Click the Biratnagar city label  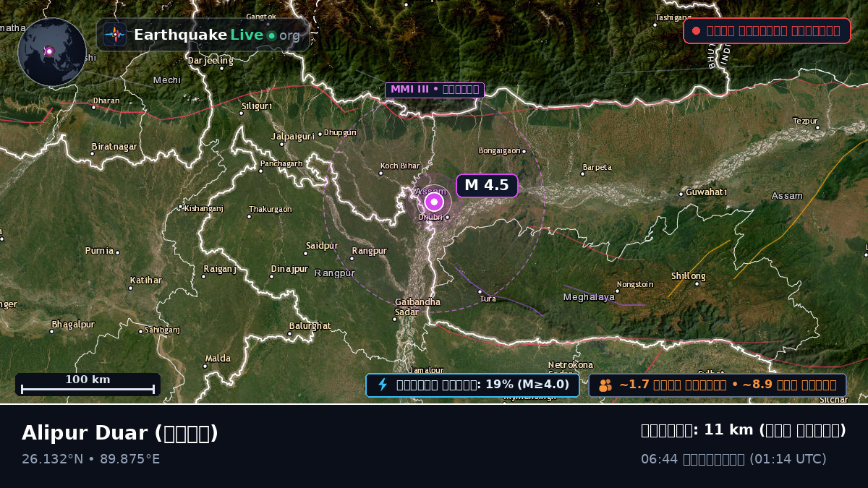tap(114, 147)
